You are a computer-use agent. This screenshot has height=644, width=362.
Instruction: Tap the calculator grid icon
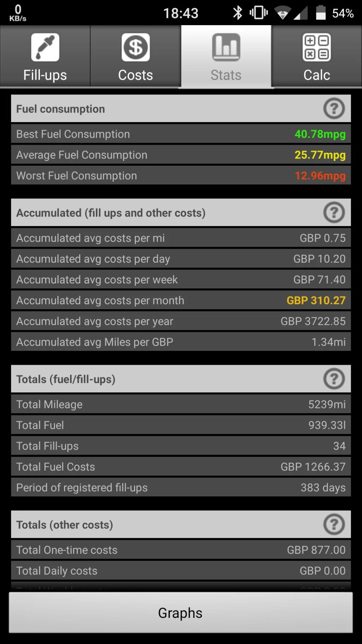tap(317, 47)
